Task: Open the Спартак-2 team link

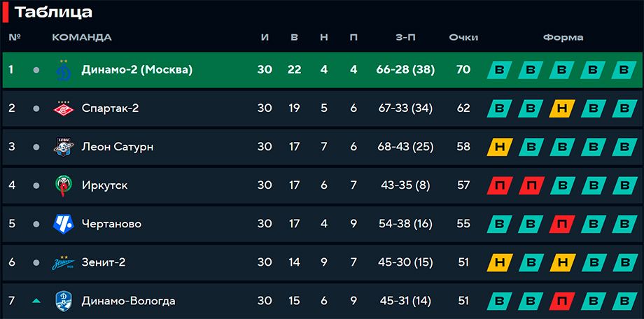Action: [x=110, y=108]
